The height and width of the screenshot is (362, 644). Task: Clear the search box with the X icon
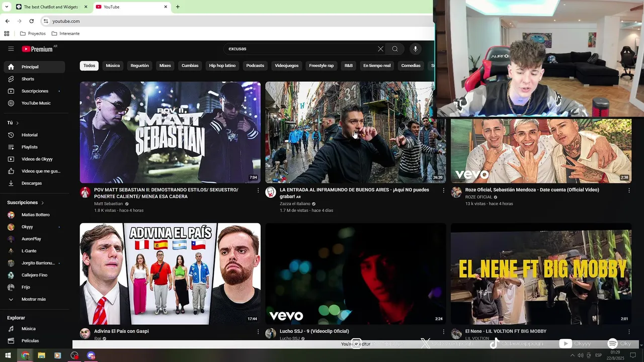pos(380,49)
